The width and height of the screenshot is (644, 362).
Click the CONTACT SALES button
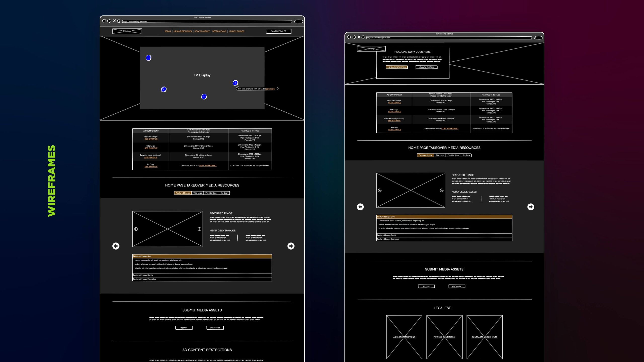(278, 31)
